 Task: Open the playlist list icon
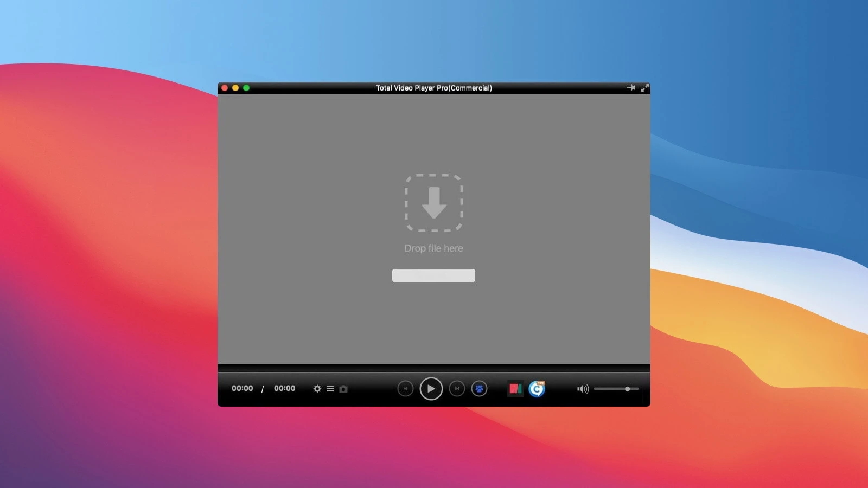pos(330,388)
